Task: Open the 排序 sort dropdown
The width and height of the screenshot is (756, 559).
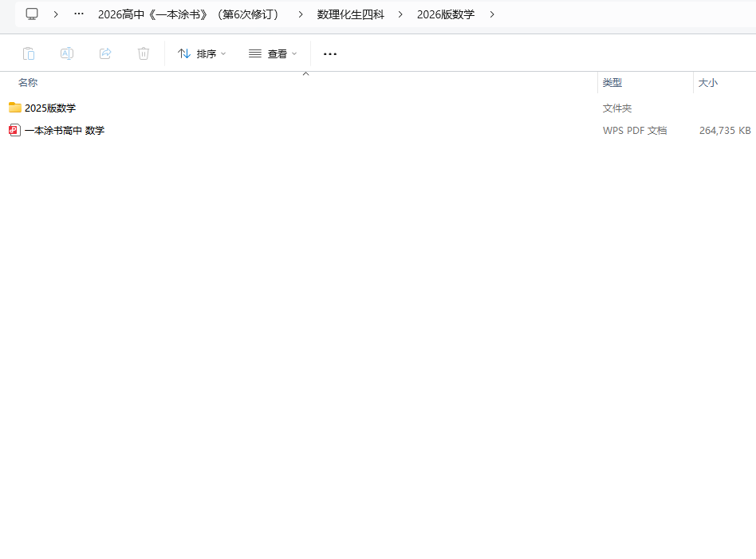Action: point(202,53)
